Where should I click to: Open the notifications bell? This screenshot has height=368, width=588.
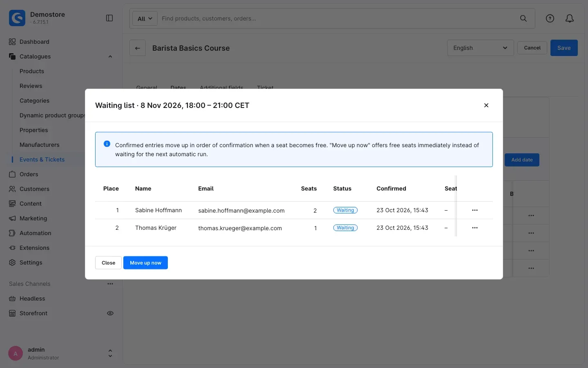click(x=570, y=18)
